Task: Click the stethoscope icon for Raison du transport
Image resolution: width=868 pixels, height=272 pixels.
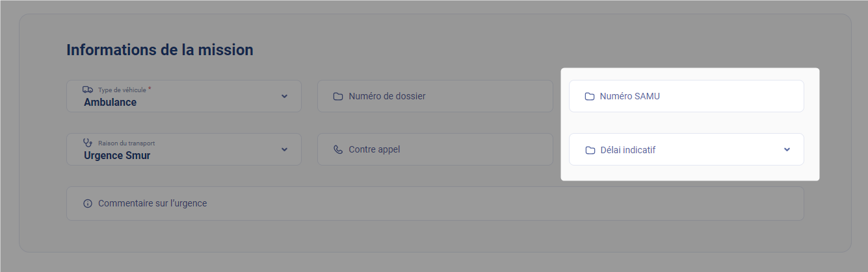Action: (88, 143)
